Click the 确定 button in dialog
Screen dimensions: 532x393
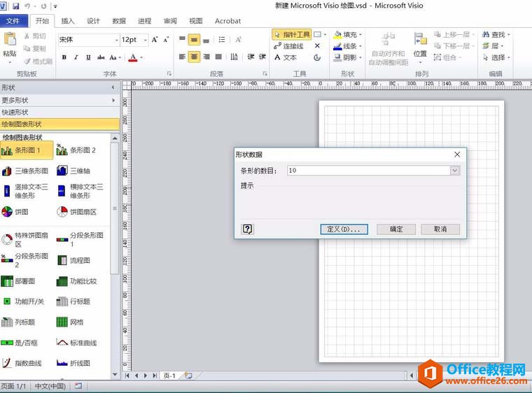pos(396,229)
